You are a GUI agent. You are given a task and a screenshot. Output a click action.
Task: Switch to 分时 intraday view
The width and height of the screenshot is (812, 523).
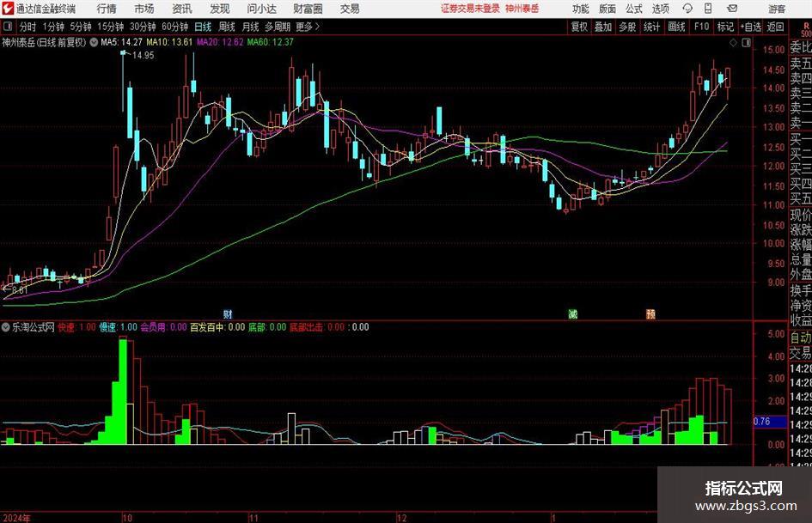coord(27,27)
